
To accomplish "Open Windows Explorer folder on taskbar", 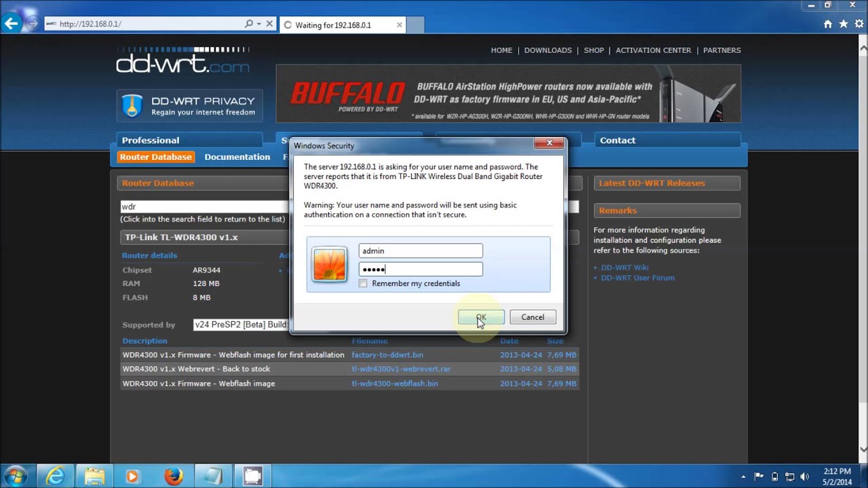I will click(94, 476).
